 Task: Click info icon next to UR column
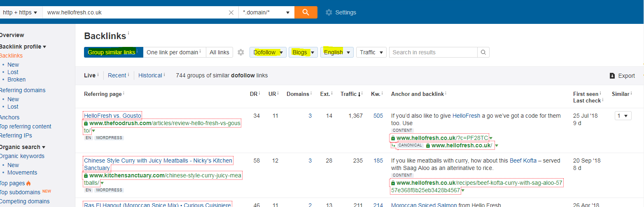[278, 93]
